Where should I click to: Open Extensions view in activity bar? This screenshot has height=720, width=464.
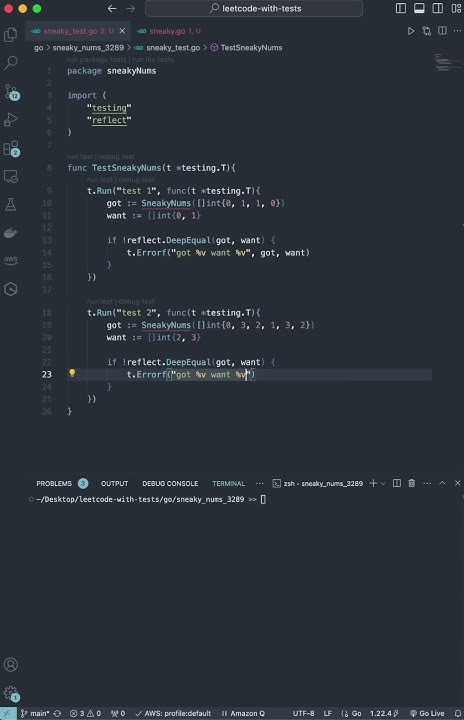click(11, 148)
